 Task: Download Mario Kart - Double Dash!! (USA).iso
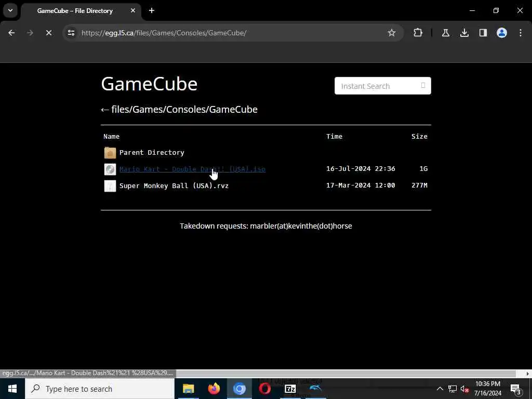coord(192,169)
